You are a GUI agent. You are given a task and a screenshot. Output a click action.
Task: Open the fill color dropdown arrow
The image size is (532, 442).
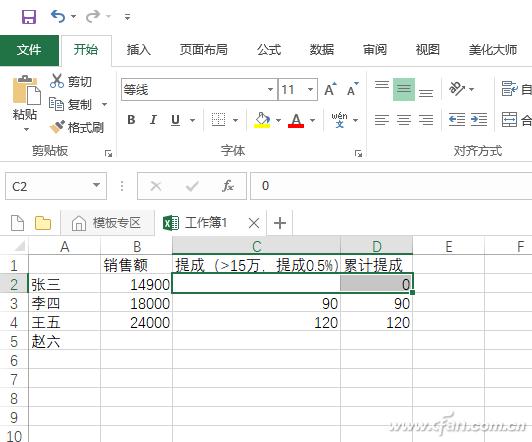pyautogui.click(x=279, y=120)
